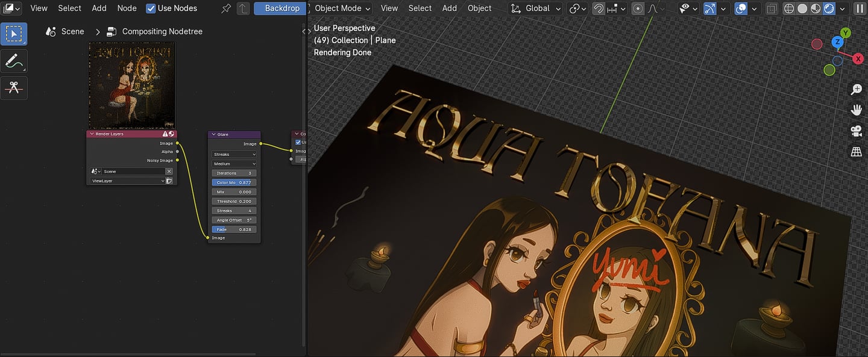Switch to wireframe viewport shading
Viewport: 868px width, 357px height.
(789, 8)
